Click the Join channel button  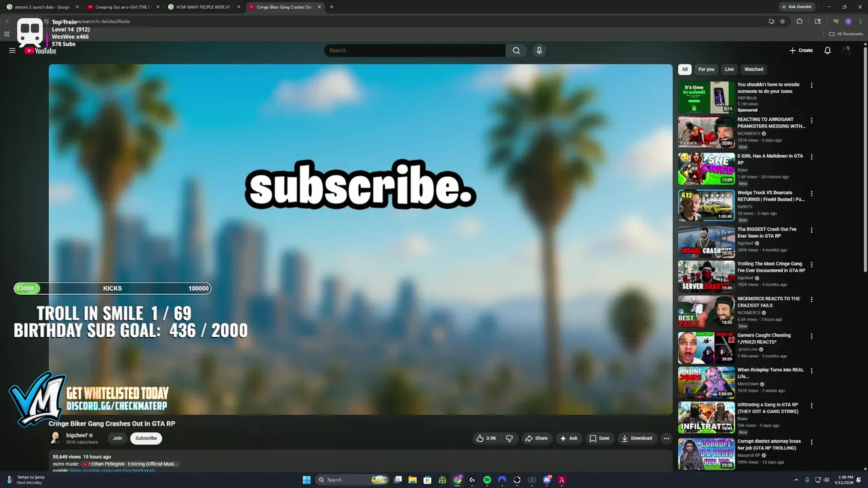[117, 439]
